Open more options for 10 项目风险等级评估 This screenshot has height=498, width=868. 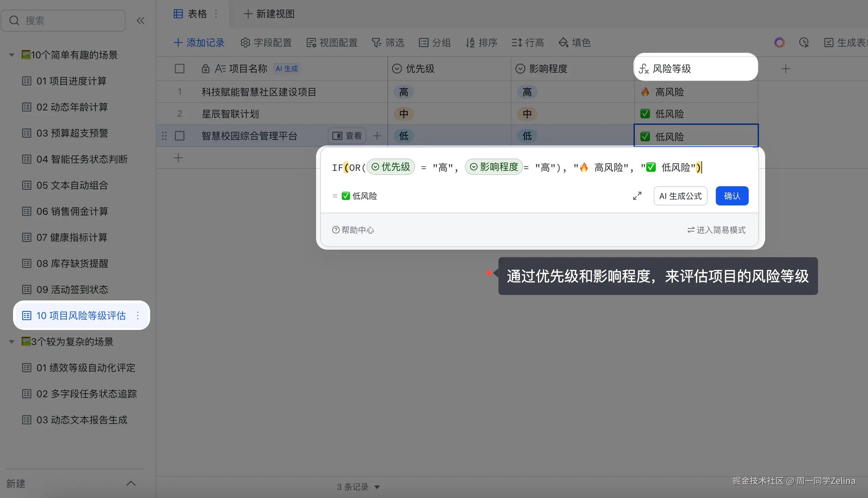coord(138,316)
